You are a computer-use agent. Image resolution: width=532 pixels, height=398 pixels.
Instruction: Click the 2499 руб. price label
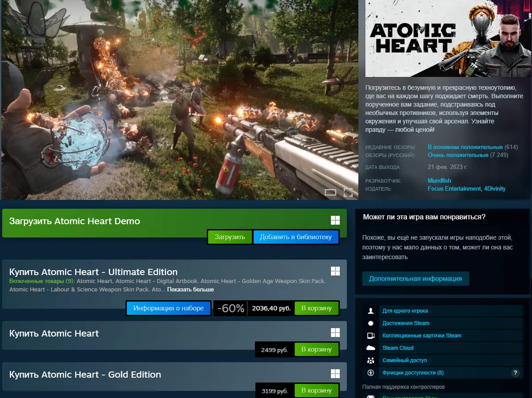coord(274,350)
